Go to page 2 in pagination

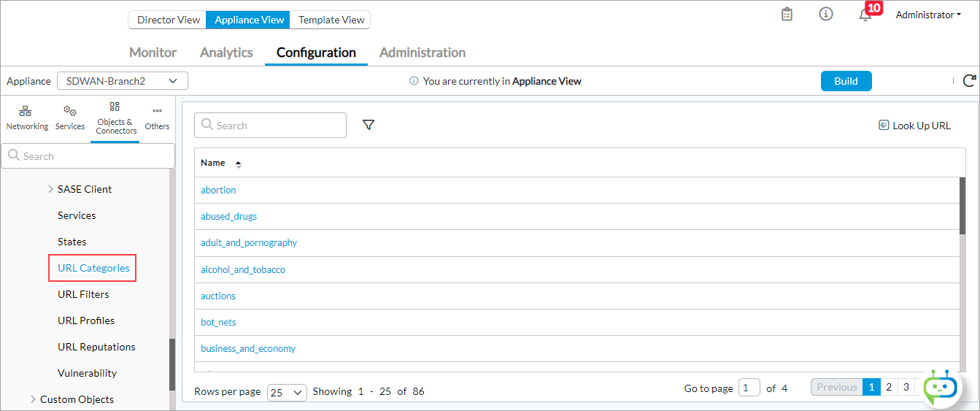pos(889,387)
